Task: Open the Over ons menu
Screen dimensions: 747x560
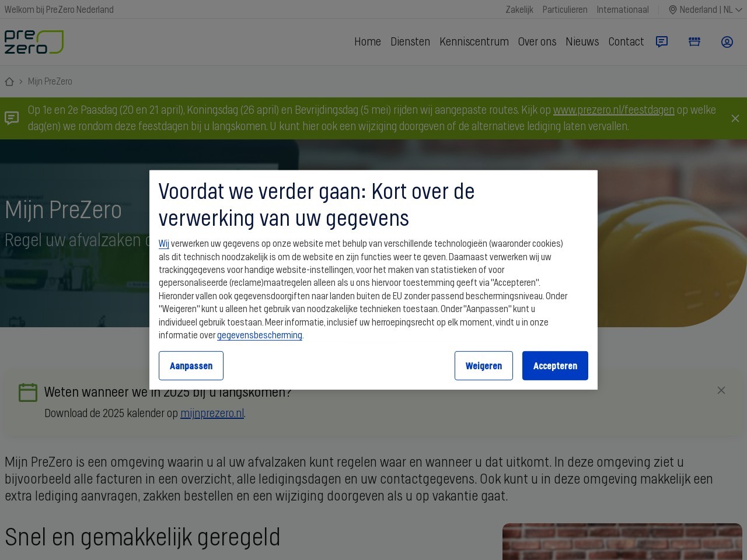Action: coord(537,42)
